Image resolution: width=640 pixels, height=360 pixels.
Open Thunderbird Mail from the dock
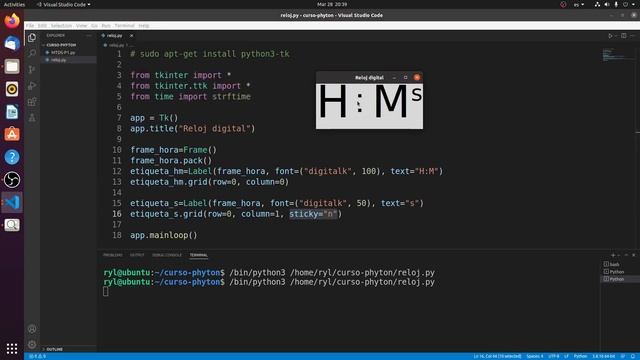(x=12, y=43)
